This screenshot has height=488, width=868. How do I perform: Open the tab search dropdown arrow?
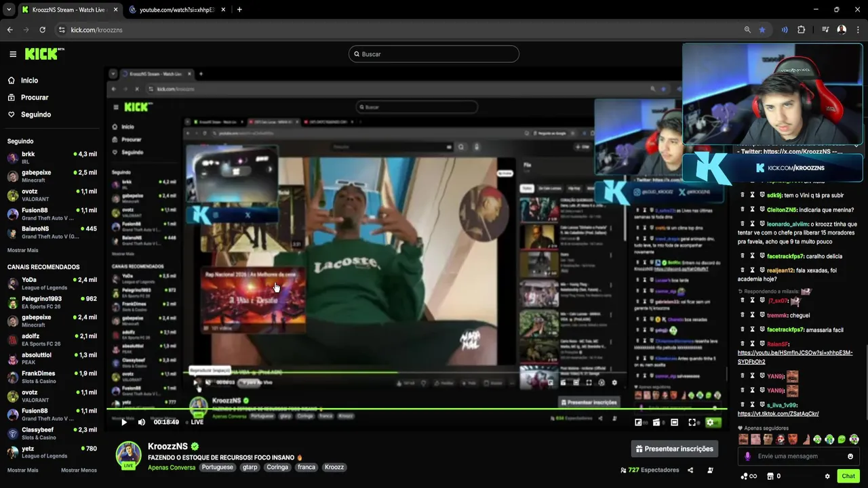9,10
